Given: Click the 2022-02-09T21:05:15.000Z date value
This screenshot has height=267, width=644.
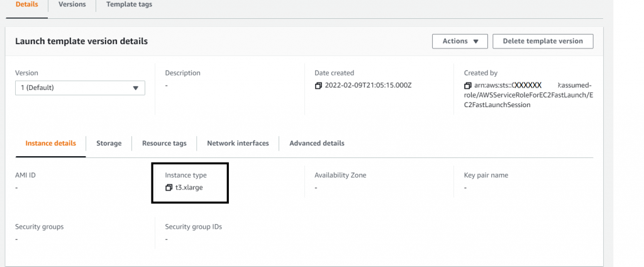Looking at the screenshot, I should (368, 86).
